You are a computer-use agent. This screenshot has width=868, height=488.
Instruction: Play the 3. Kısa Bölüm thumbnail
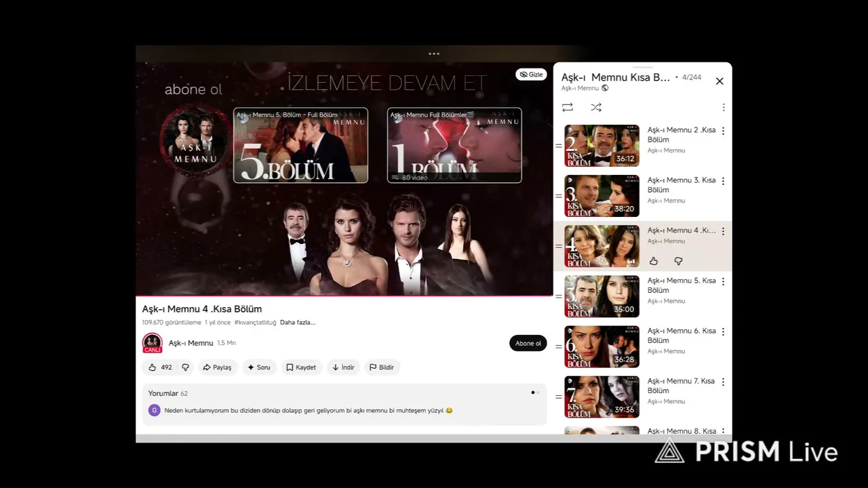point(601,196)
